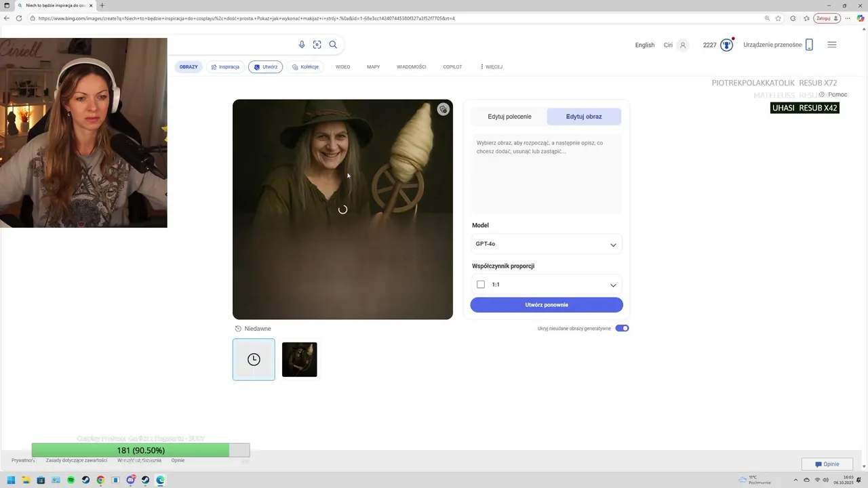Open the Inspiracja tab
This screenshot has width=868, height=488.
point(225,67)
